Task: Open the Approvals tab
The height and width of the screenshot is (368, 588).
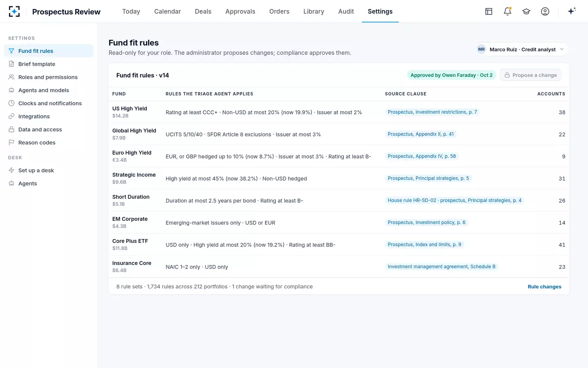Action: pos(240,11)
